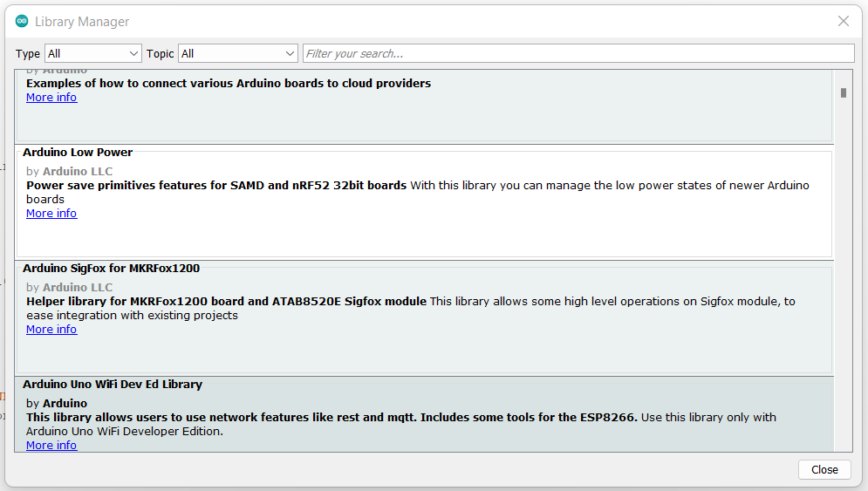Image resolution: width=868 pixels, height=491 pixels.
Task: Select the Arduino Low Power library title
Action: pos(78,153)
